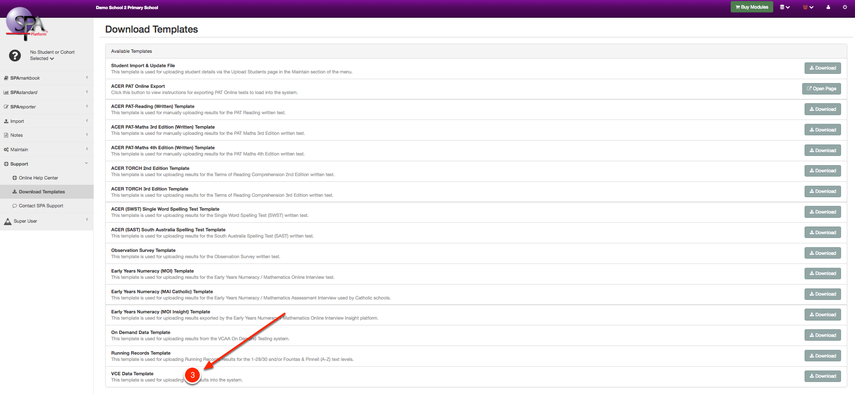
Task: Collapse the Support menu chevron
Action: pos(87,163)
